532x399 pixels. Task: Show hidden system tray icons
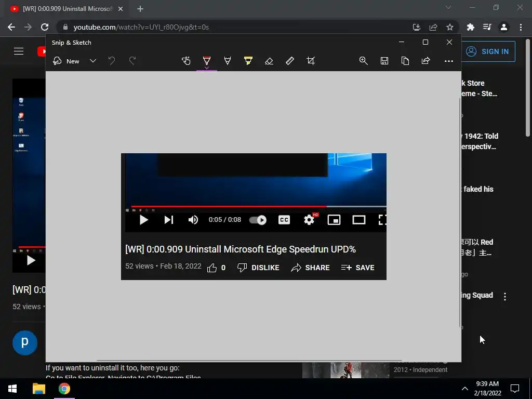(465, 389)
